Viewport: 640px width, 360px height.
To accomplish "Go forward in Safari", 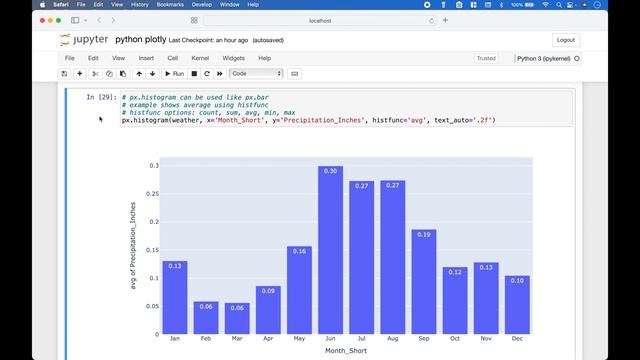I will coord(113,20).
